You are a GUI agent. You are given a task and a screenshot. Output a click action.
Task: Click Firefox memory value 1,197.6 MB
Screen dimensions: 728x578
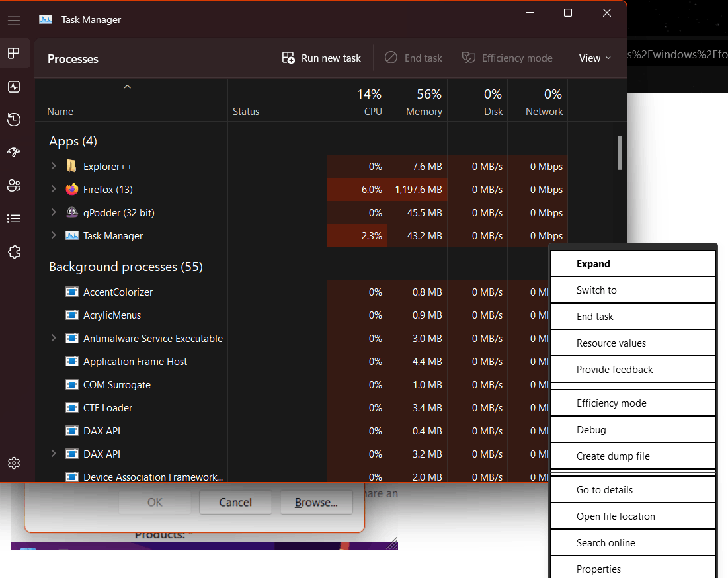coord(419,189)
